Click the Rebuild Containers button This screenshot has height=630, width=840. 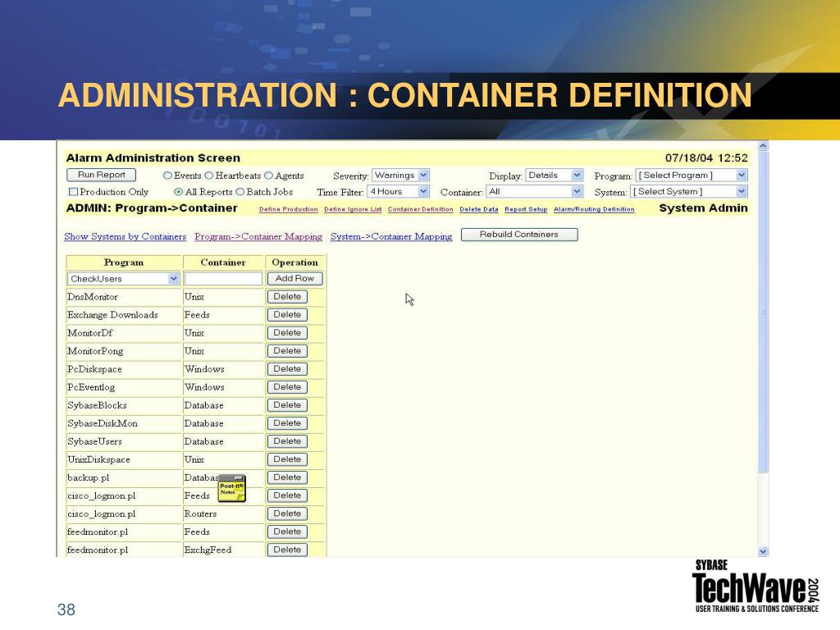click(x=519, y=235)
